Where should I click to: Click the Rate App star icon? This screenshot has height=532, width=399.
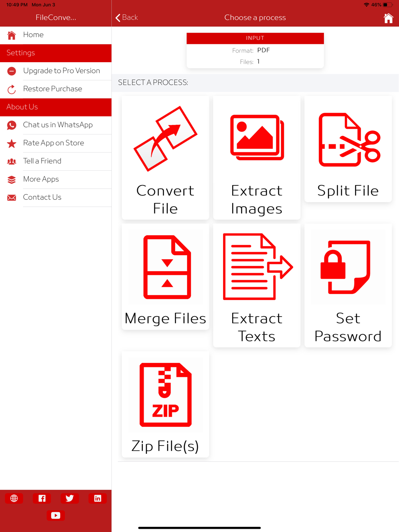click(12, 143)
